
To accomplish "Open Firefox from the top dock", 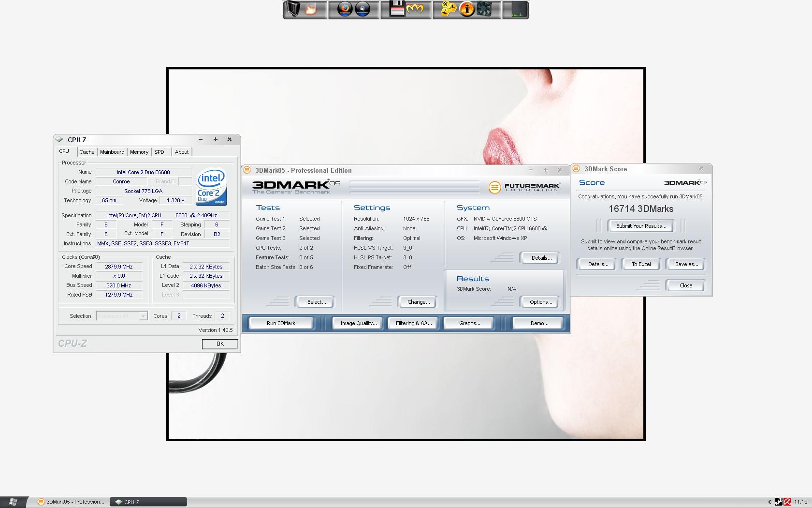I will coord(345,9).
